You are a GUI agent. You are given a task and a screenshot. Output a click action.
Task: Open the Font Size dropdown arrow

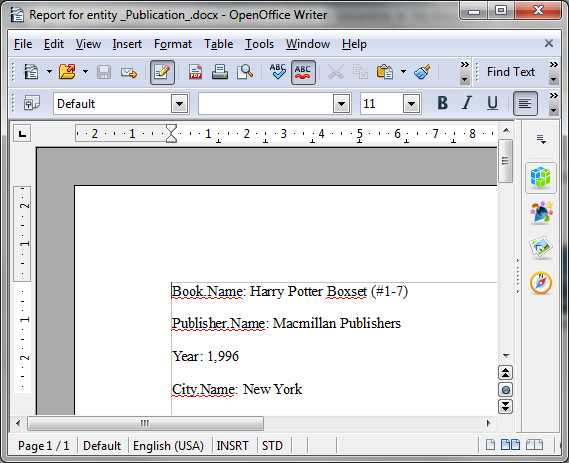[412, 104]
